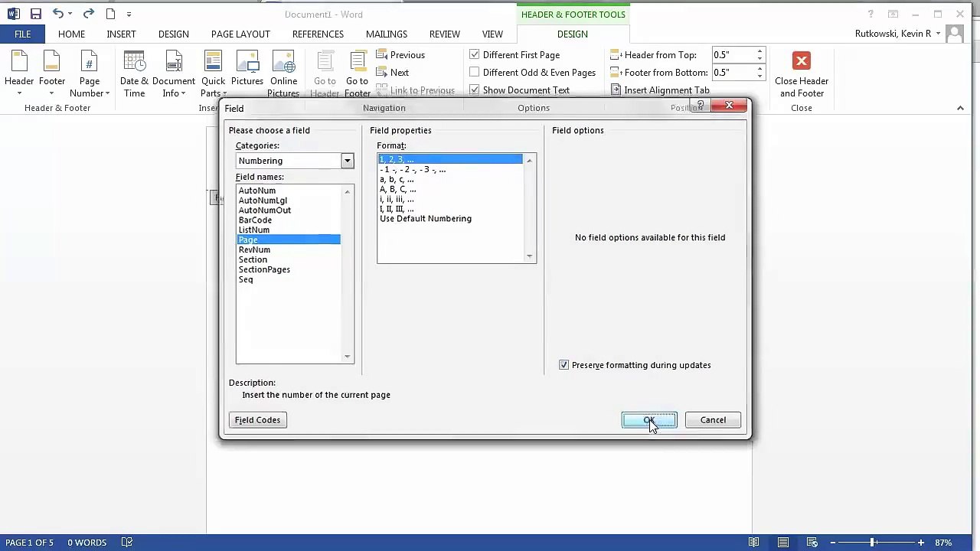Click proofing status icon in status bar
Image resolution: width=980 pixels, height=551 pixels.
coord(127,543)
